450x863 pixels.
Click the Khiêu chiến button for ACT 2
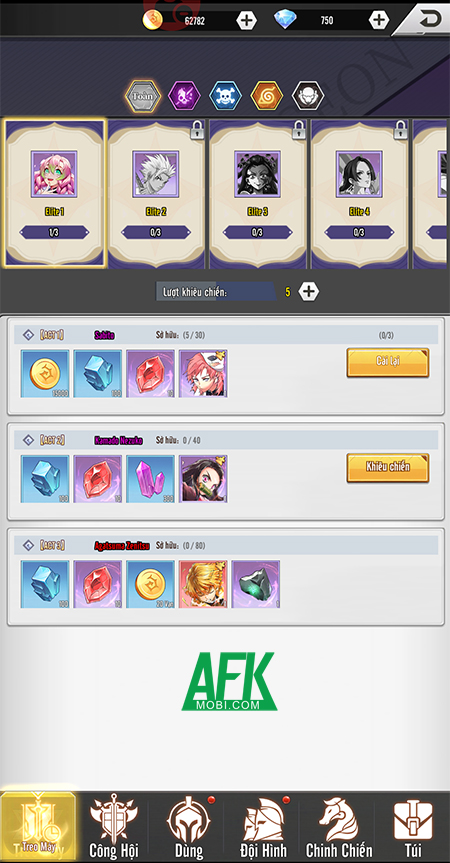coord(388,468)
